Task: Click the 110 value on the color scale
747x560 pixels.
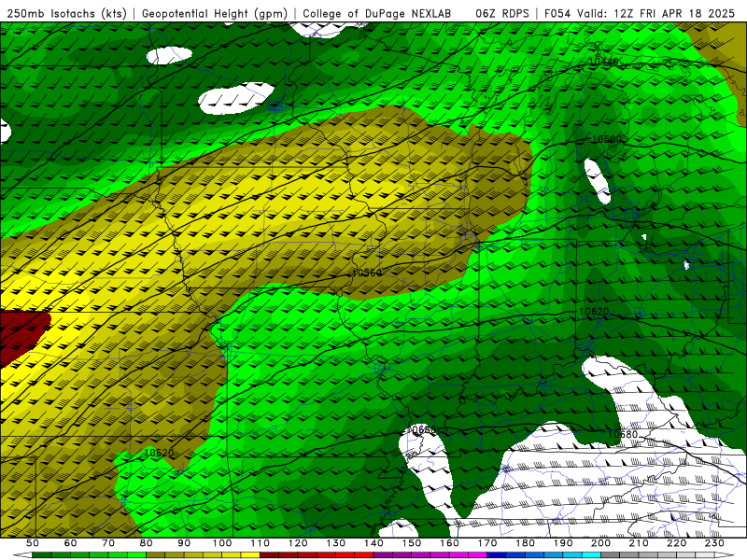Action: (x=261, y=543)
